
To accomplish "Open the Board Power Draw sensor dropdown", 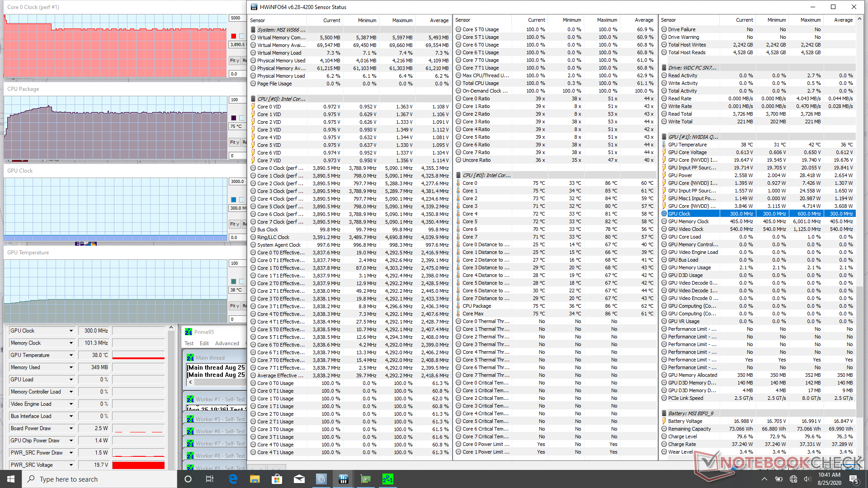I will pos(71,428).
